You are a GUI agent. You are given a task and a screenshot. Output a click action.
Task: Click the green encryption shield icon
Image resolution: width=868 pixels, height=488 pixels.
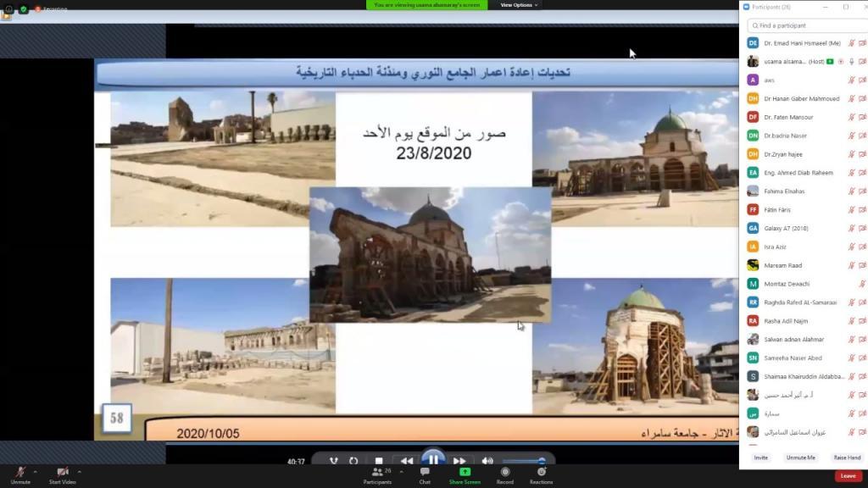pyautogui.click(x=24, y=9)
